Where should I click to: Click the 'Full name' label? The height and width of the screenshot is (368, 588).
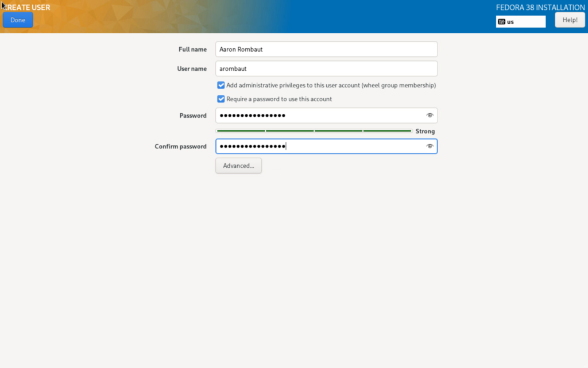tap(192, 49)
